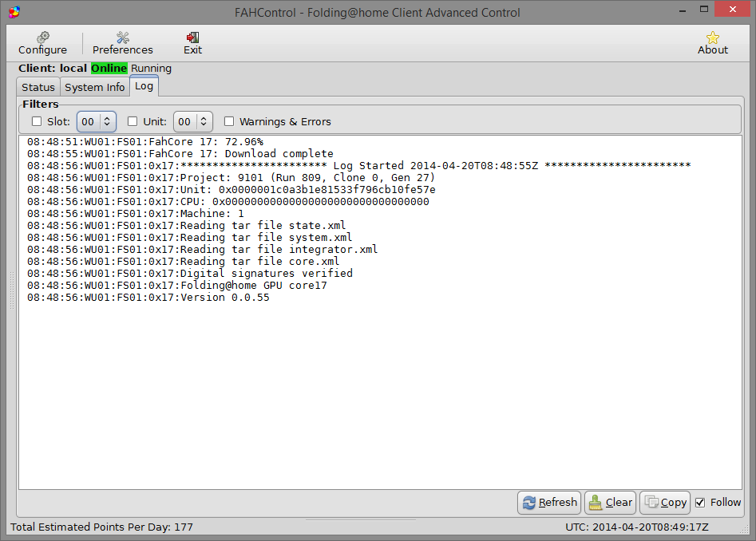This screenshot has width=756, height=541.
Task: Click the dotted pane grip on left edge
Action: point(12,290)
